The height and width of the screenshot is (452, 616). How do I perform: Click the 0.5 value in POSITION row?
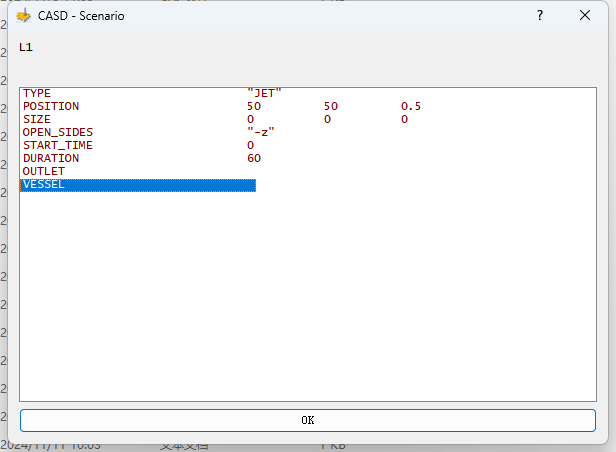click(x=411, y=106)
